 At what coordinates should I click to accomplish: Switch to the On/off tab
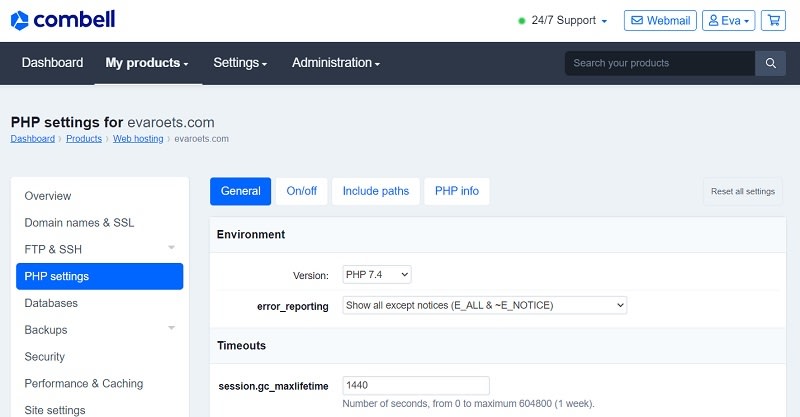tap(302, 191)
